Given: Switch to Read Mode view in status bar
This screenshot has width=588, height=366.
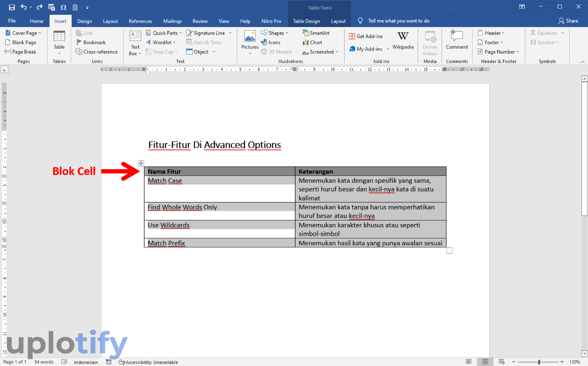Looking at the screenshot, I should click(x=469, y=362).
